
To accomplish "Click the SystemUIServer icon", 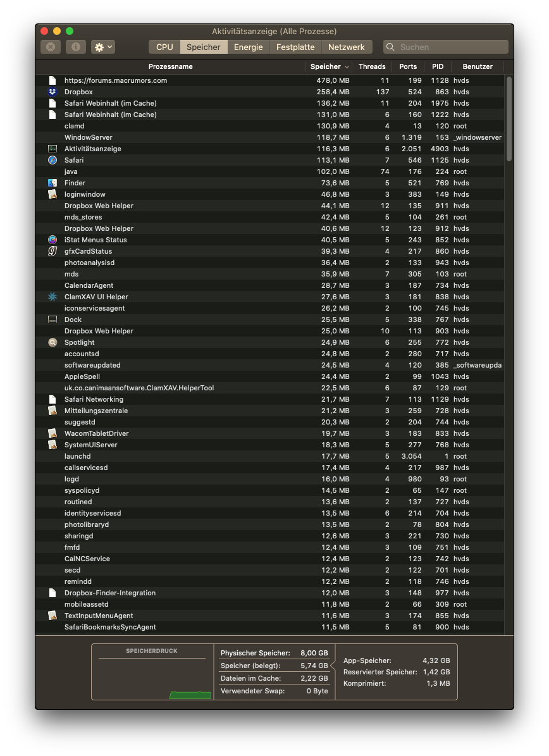I will pos(52,445).
